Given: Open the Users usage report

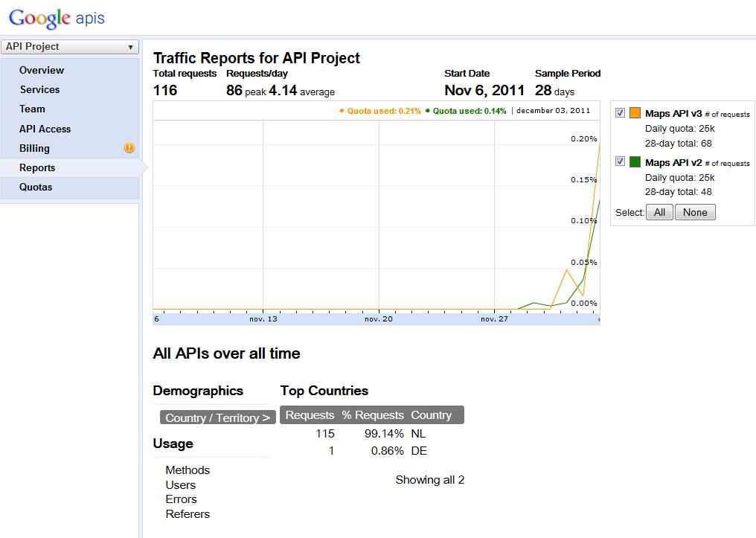Looking at the screenshot, I should coord(180,485).
